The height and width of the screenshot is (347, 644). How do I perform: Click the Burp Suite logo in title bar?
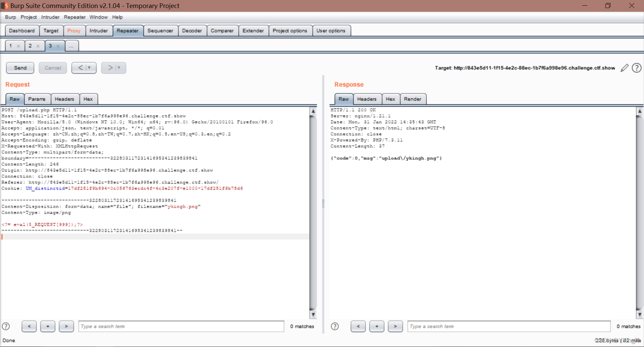click(x=5, y=6)
